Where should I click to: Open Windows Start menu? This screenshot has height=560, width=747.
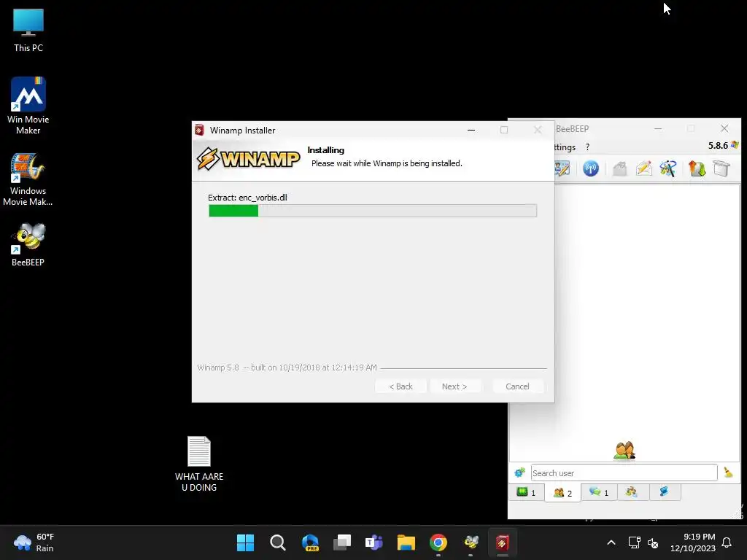245,542
